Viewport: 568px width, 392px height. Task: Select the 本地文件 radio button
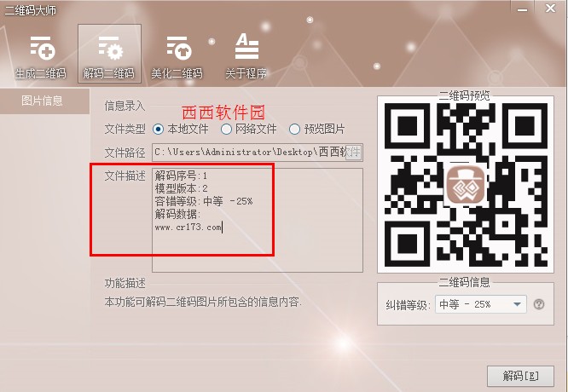pos(158,129)
